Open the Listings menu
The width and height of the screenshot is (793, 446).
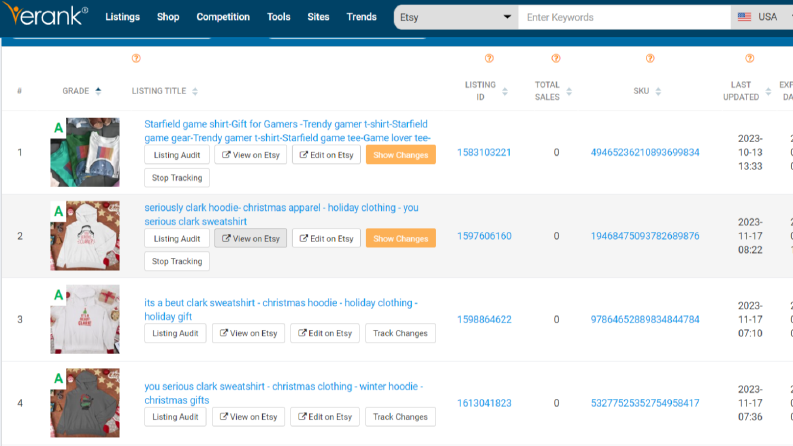coord(122,17)
